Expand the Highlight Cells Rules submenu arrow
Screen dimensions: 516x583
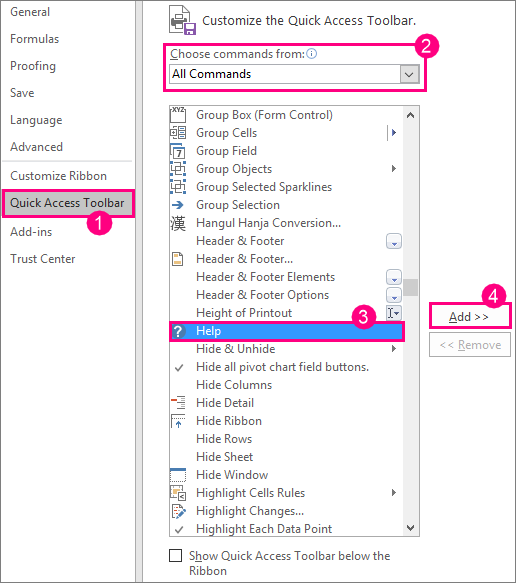394,493
